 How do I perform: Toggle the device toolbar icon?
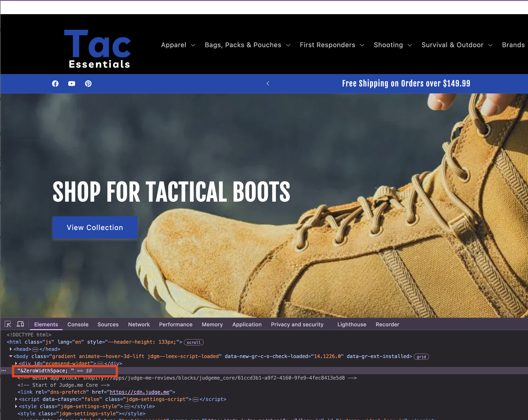tap(20, 324)
